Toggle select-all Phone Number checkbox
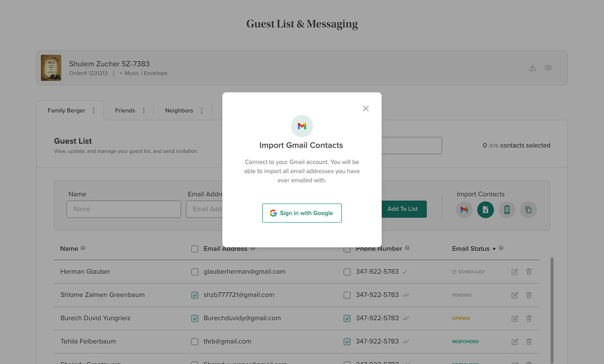The height and width of the screenshot is (364, 604). (x=347, y=250)
